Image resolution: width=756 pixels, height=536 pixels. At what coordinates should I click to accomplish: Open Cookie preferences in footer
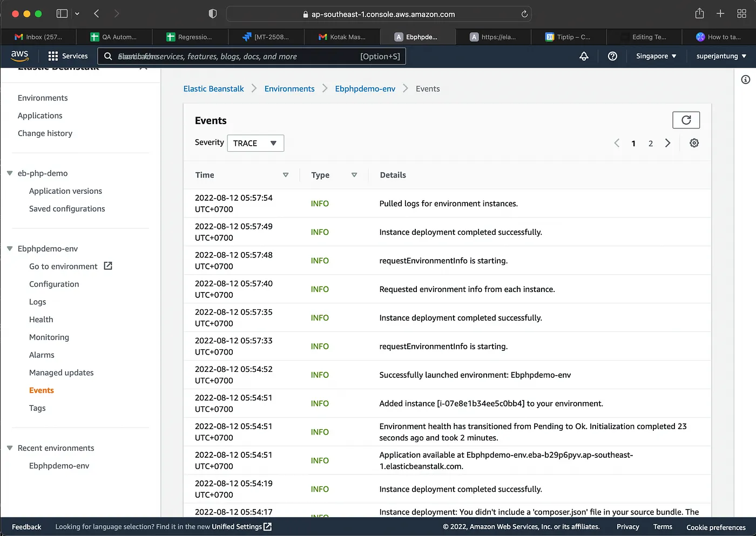[716, 527]
